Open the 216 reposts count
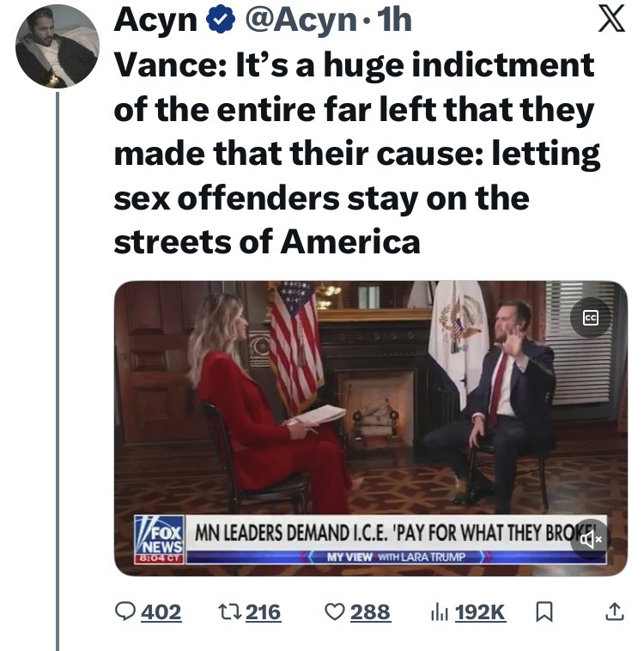 (x=264, y=612)
